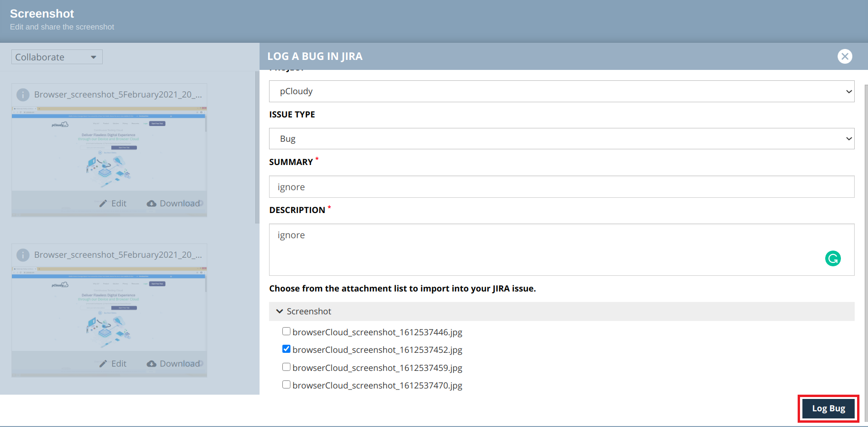Click info icon of first screenshot card

tap(23, 95)
